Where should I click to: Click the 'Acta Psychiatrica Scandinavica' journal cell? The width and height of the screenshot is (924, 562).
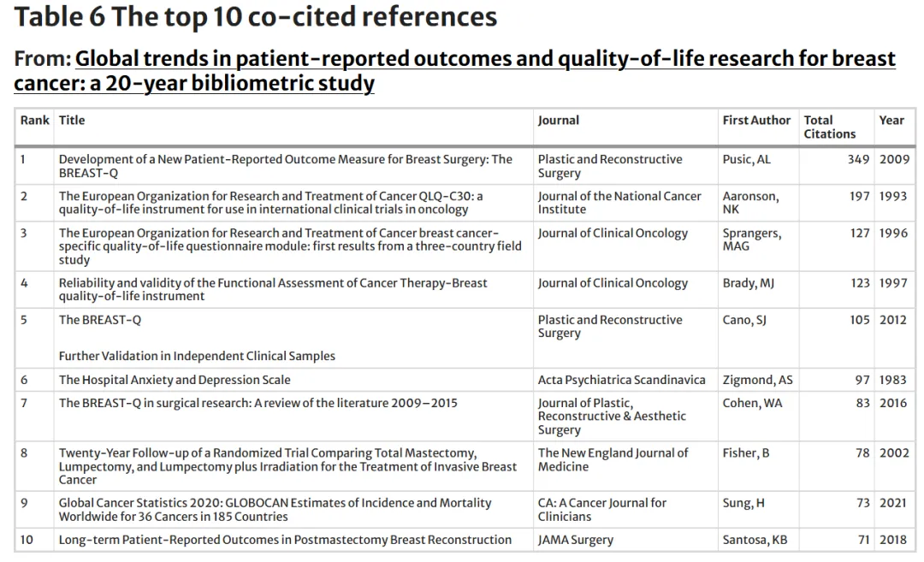click(x=621, y=380)
